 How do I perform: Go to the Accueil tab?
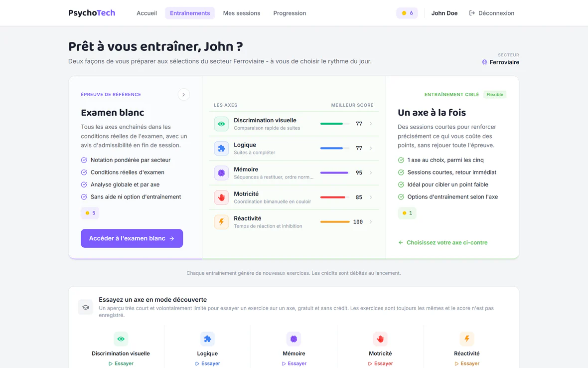[147, 13]
